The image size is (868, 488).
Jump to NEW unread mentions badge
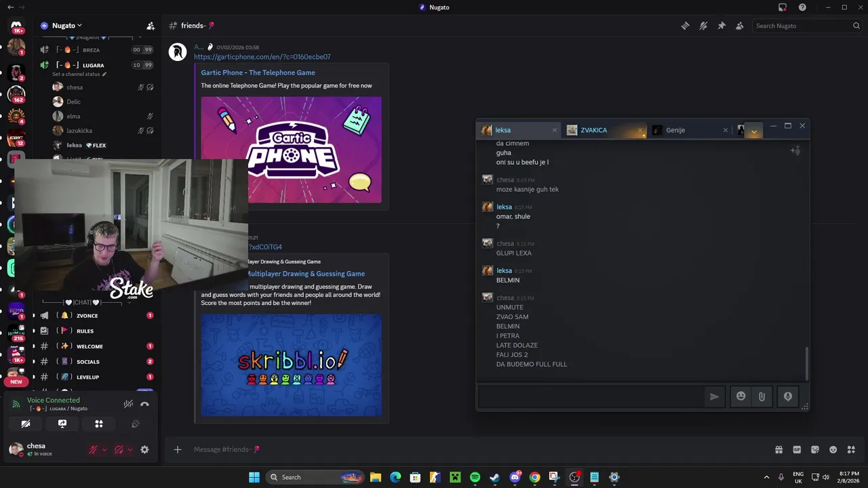[16, 382]
